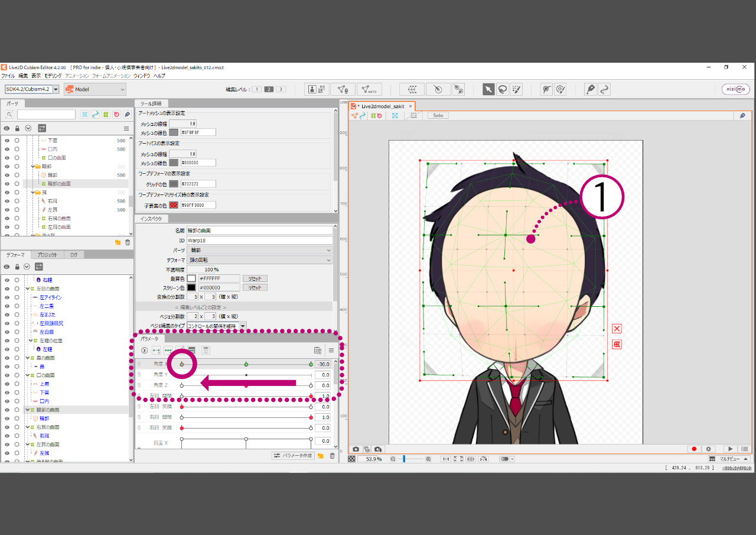Filter parts list by warp deformer
Image resolution: width=756 pixels, height=535 pixels.
coord(106,114)
